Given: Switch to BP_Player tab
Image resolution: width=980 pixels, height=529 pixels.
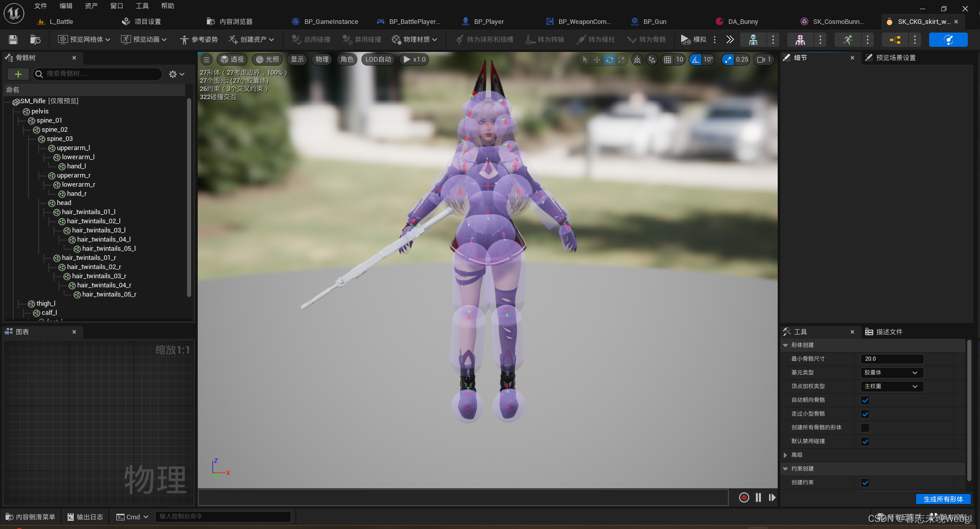Looking at the screenshot, I should [488, 22].
